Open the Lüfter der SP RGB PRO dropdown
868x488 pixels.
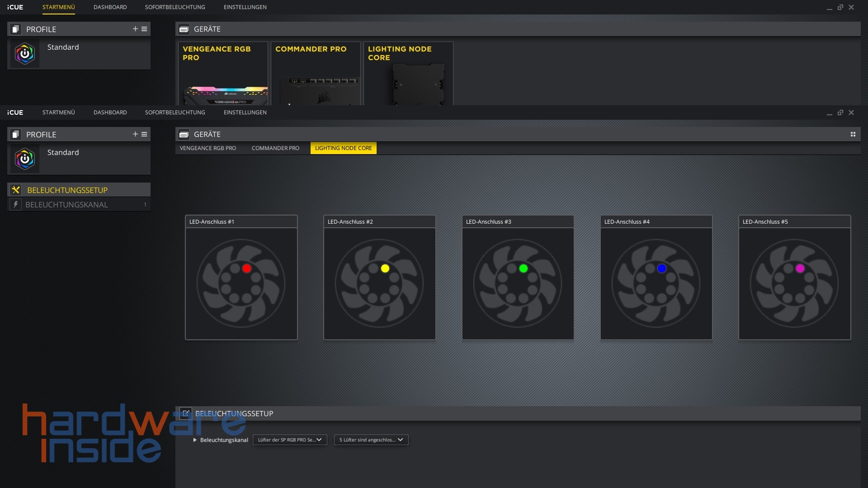point(289,440)
